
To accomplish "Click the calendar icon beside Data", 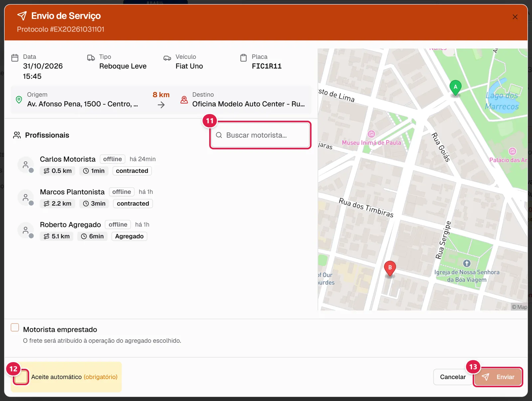I will 15,58.
